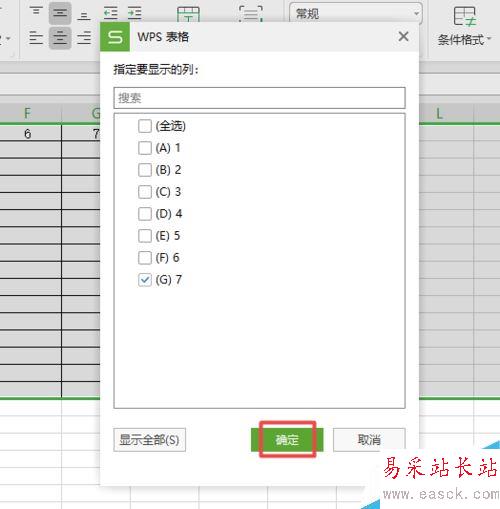Click the decrease indent icon

[x=111, y=13]
